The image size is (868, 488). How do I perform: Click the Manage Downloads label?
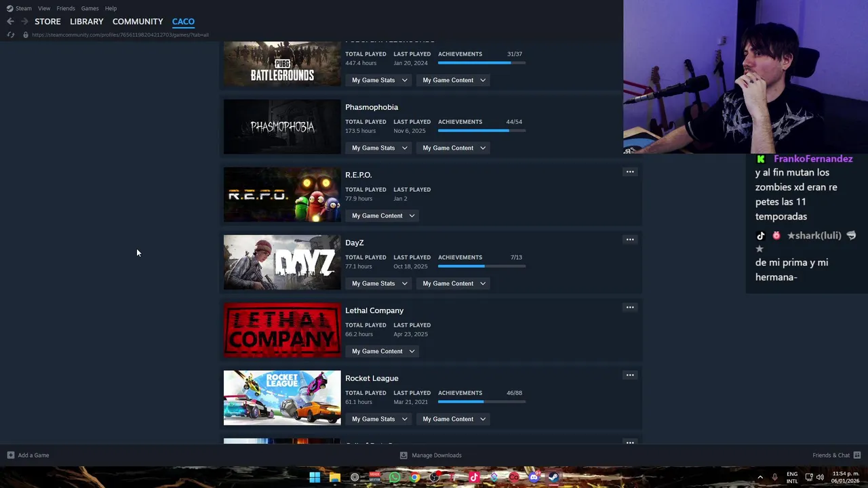[x=437, y=455]
